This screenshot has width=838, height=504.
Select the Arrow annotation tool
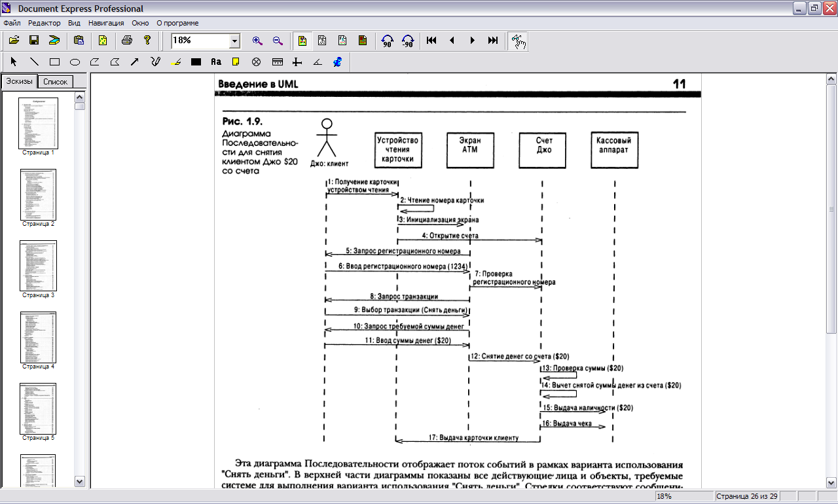click(135, 62)
